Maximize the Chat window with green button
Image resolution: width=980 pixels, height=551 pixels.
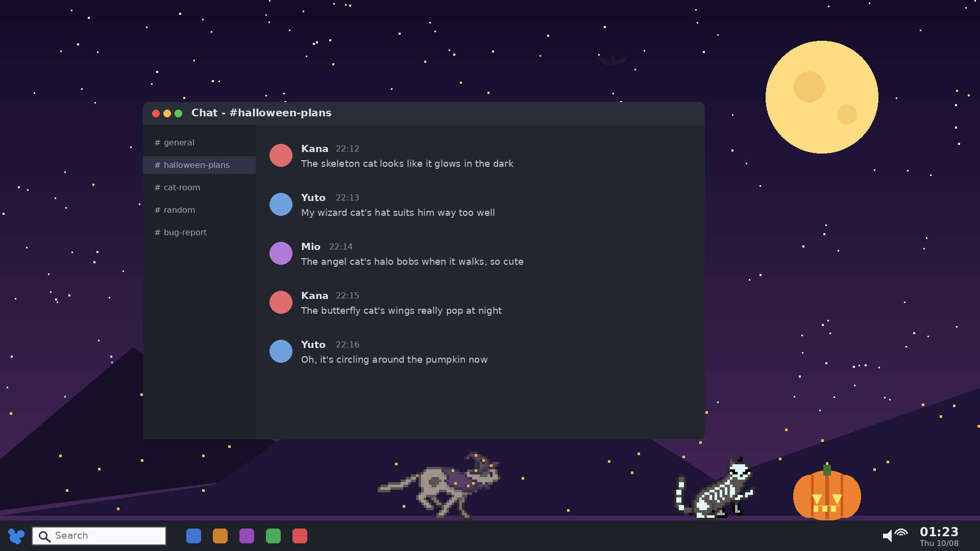click(x=178, y=113)
